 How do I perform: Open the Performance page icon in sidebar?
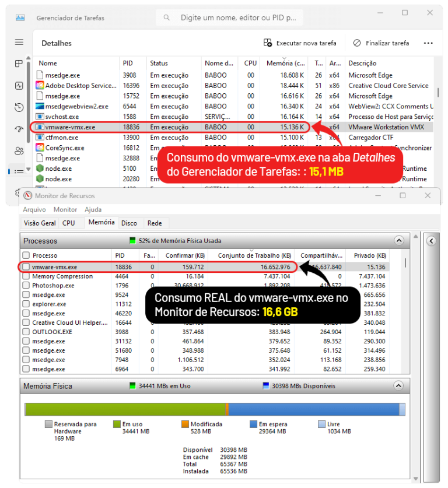pos(19,86)
